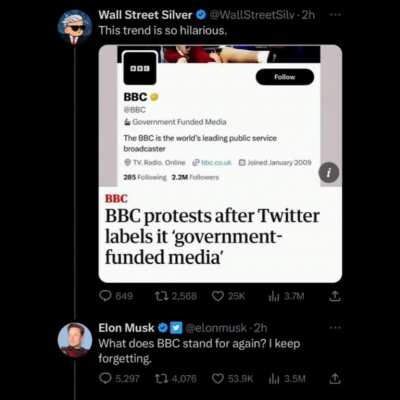This screenshot has height=400, width=400.
Task: Reply to Wall Street Silver's tweet
Action: (x=116, y=296)
